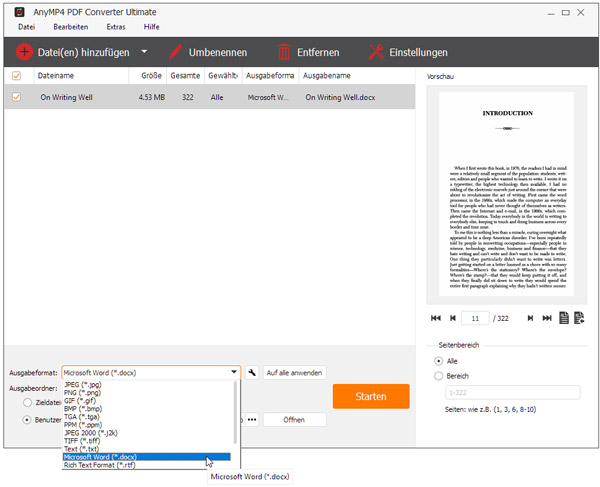This screenshot has height=487, width=600.
Task: Click the page number field showing 11
Action: (475, 318)
